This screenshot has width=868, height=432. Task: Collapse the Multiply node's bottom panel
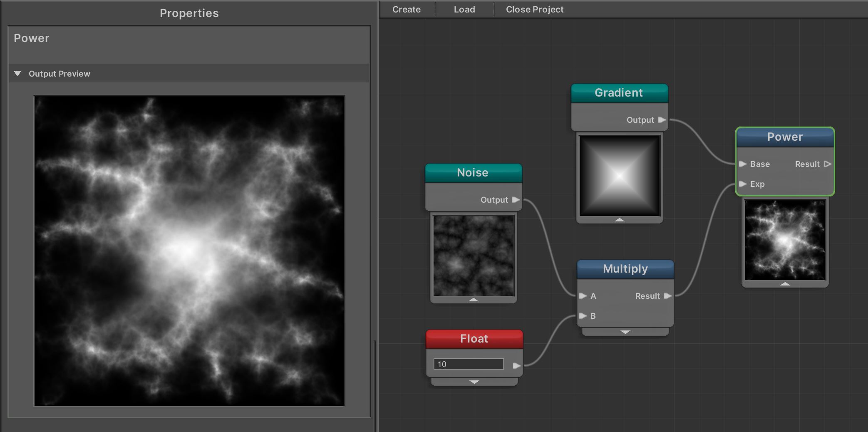[x=625, y=332]
